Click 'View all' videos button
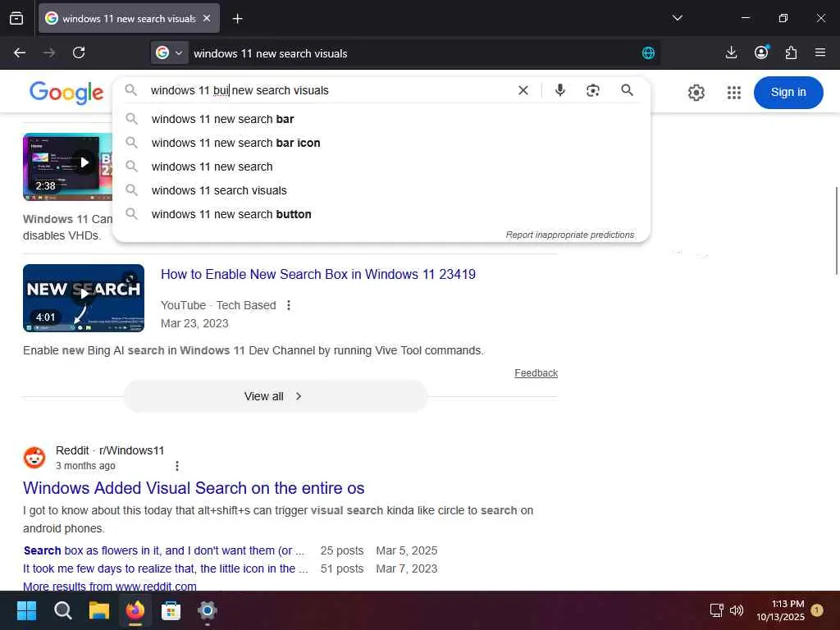 (x=276, y=396)
